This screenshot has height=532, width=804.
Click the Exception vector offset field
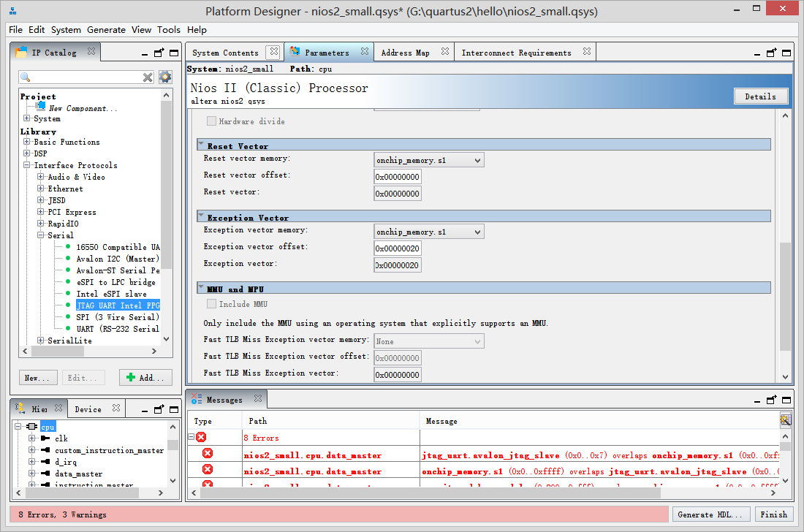[398, 248]
